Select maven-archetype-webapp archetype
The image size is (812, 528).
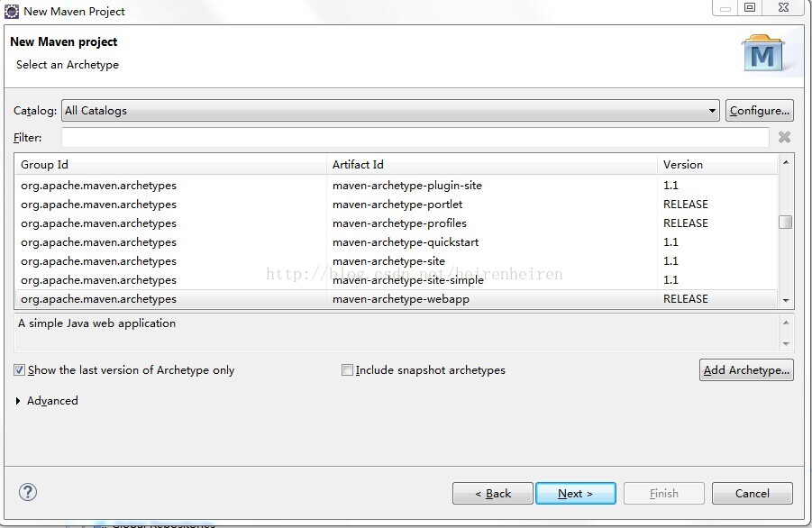(397, 299)
